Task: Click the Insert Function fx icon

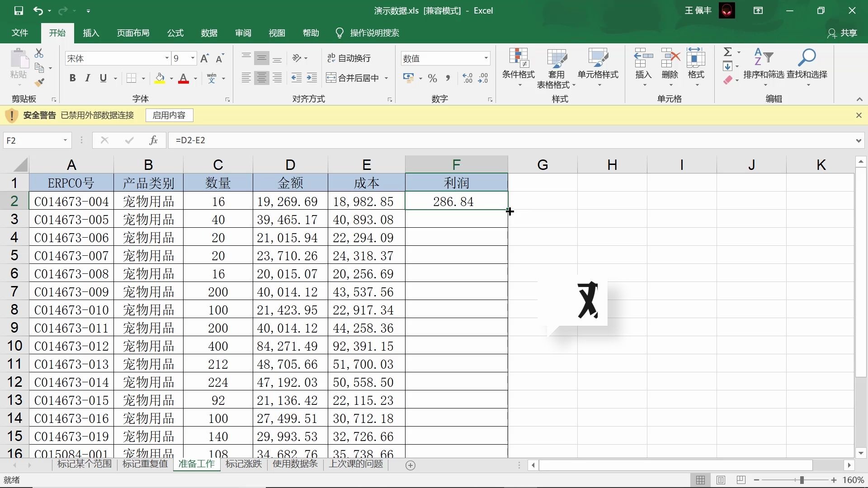Action: click(154, 141)
